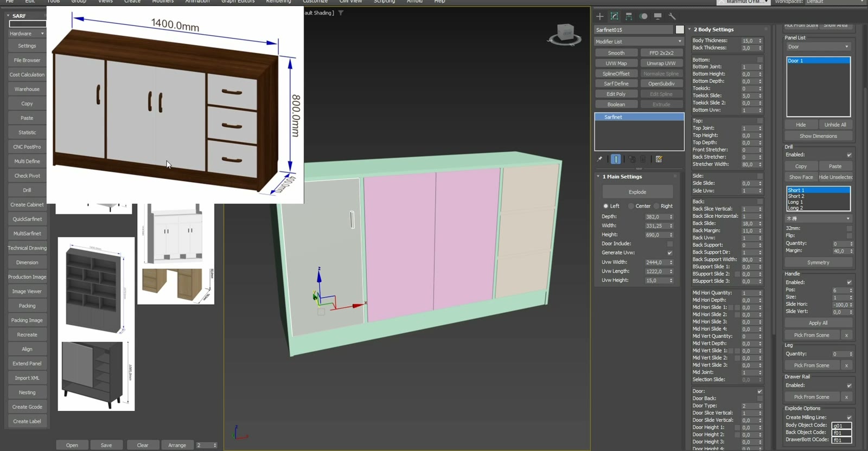Select Door 1 in the Panel List
Viewport: 868px width, 451px height.
tap(818, 61)
